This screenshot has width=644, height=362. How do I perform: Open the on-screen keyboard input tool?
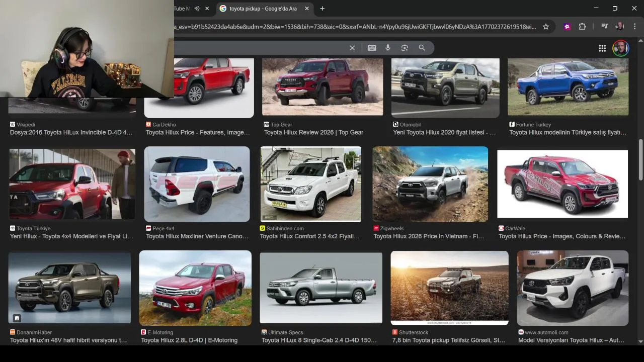pos(372,48)
